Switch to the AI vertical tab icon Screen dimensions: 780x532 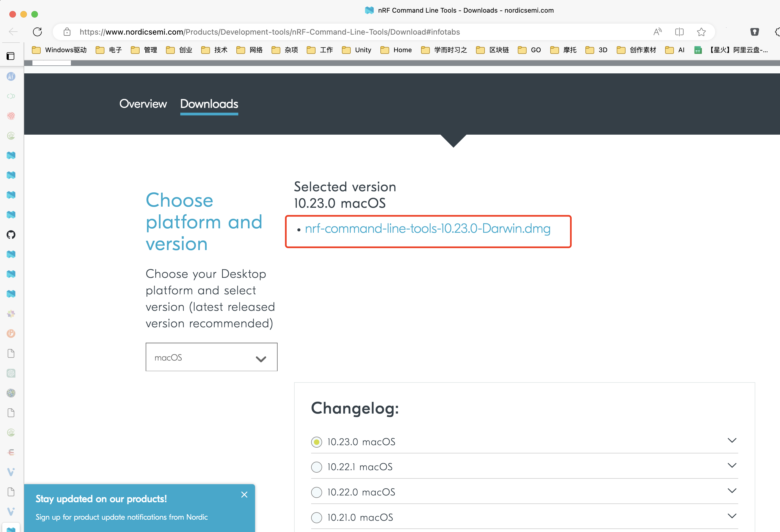click(x=11, y=76)
